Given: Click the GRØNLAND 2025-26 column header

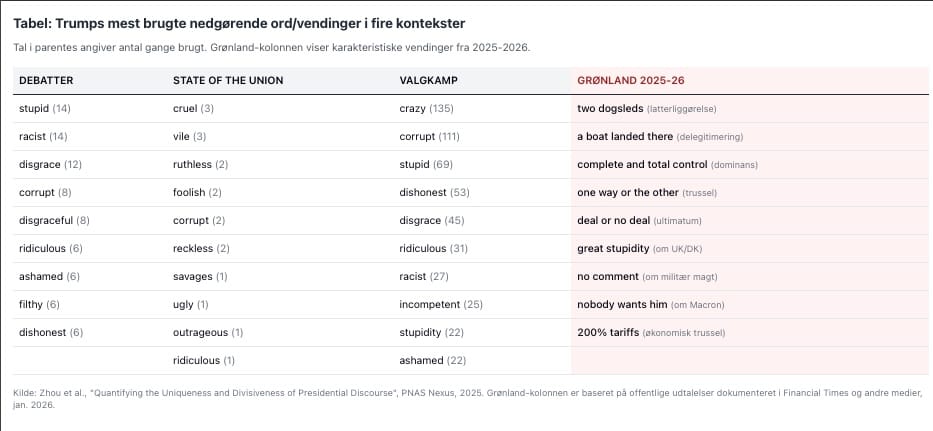Looking at the screenshot, I should pyautogui.click(x=630, y=80).
